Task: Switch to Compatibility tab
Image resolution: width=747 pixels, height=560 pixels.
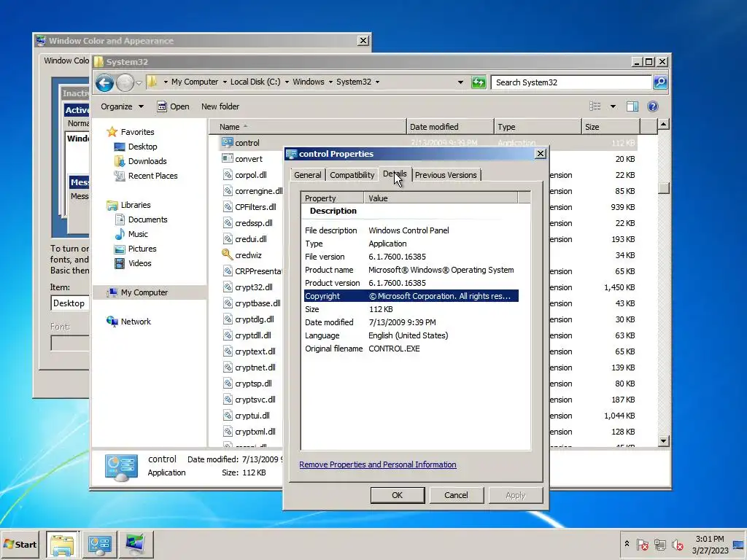Action: [352, 175]
